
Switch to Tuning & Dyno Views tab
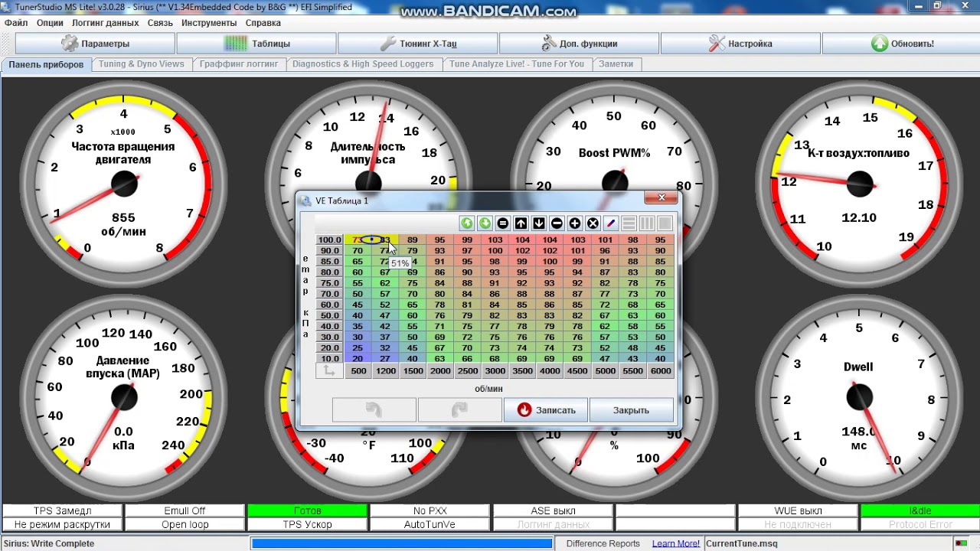142,64
